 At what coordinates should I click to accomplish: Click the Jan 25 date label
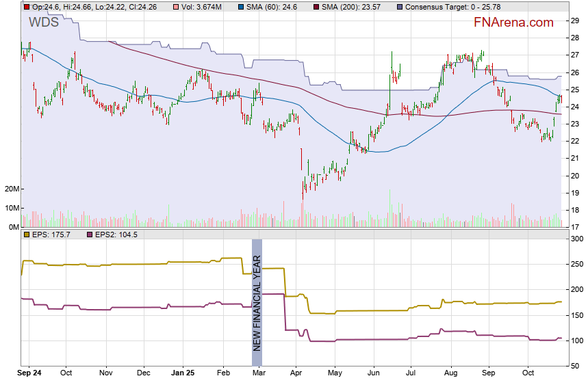[x=183, y=374]
